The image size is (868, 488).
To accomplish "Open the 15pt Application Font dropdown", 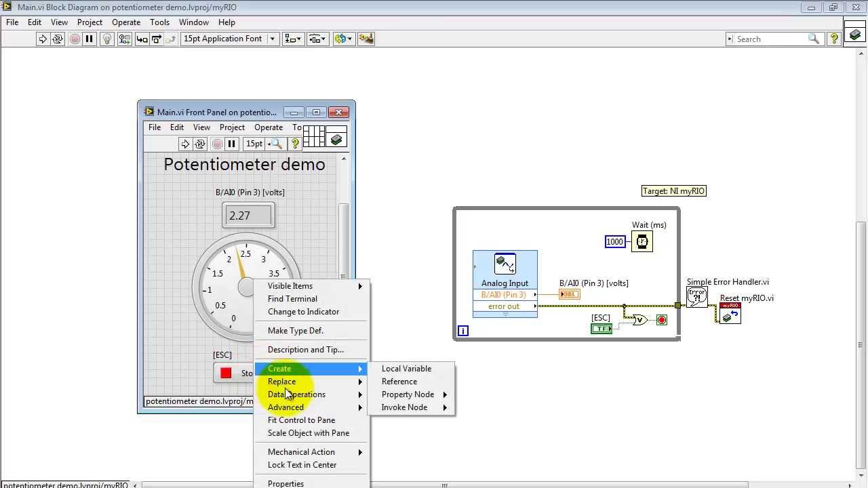I will coord(230,39).
